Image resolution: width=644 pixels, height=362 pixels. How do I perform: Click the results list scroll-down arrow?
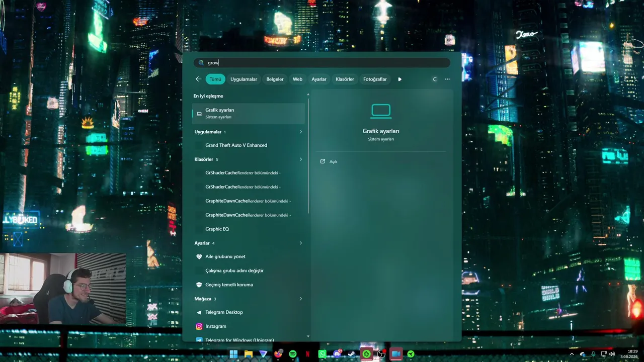click(x=308, y=337)
